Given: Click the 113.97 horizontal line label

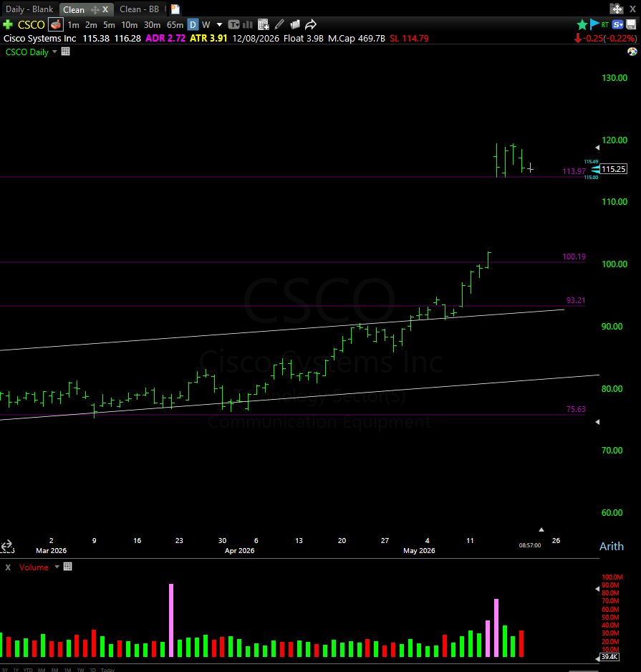Looking at the screenshot, I should click(574, 171).
